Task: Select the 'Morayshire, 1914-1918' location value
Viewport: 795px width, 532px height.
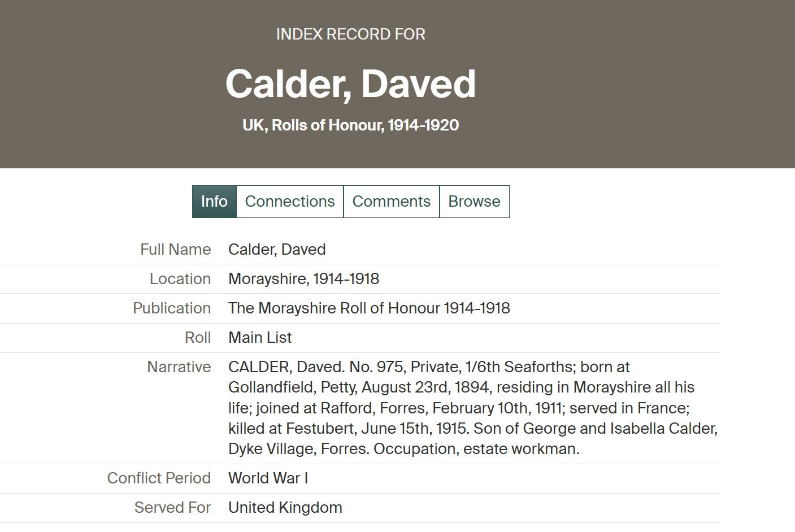Action: pyautogui.click(x=303, y=279)
